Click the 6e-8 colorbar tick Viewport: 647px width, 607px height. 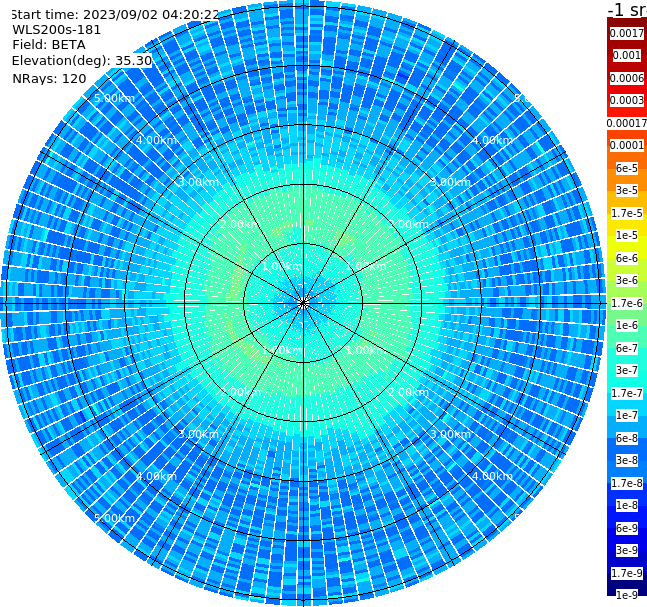[x=627, y=438]
